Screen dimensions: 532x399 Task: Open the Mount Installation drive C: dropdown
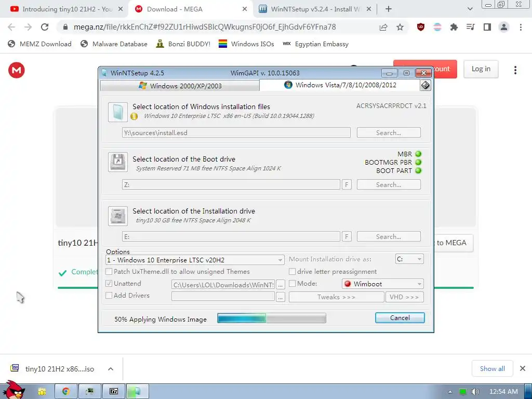coord(409,259)
